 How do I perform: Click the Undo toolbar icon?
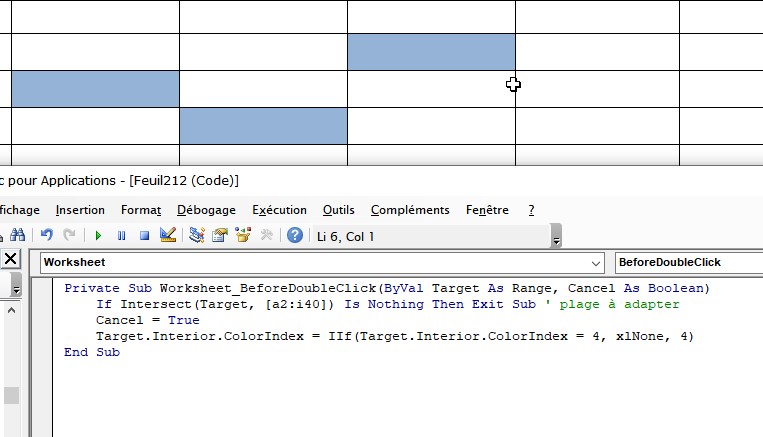click(x=47, y=236)
